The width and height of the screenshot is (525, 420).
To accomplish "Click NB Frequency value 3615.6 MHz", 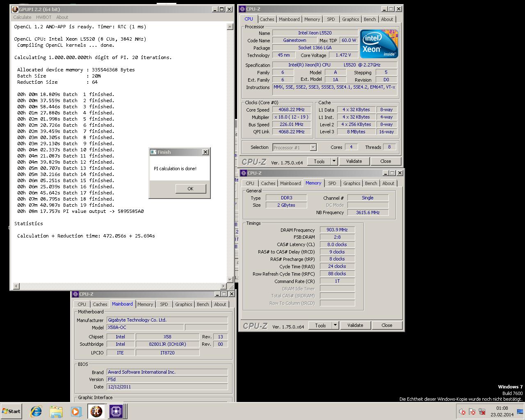I will click(x=368, y=212).
